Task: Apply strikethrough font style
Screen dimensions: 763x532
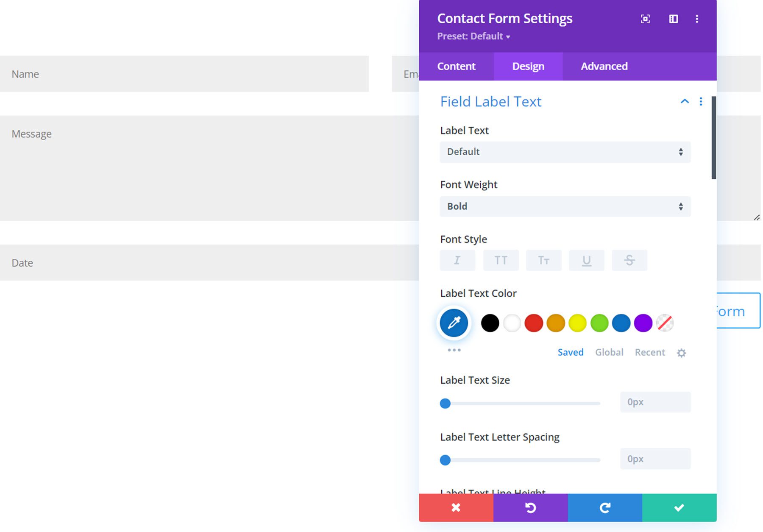Action: pos(629,260)
